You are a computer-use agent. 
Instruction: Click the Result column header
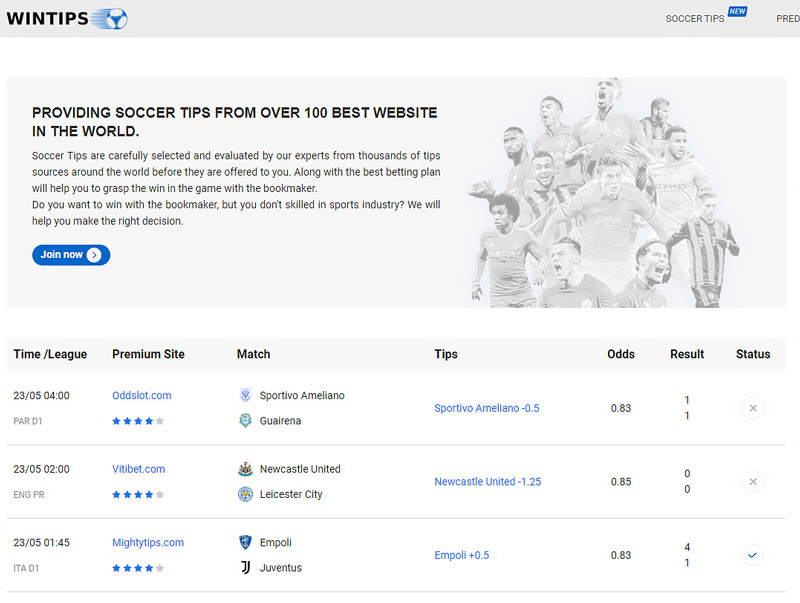687,354
